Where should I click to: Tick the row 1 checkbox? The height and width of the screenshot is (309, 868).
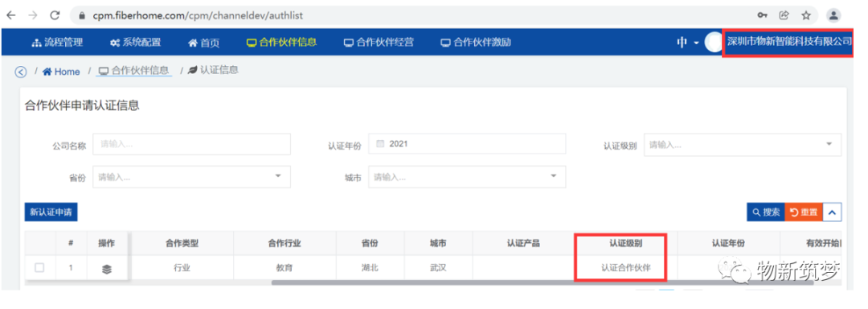click(40, 267)
